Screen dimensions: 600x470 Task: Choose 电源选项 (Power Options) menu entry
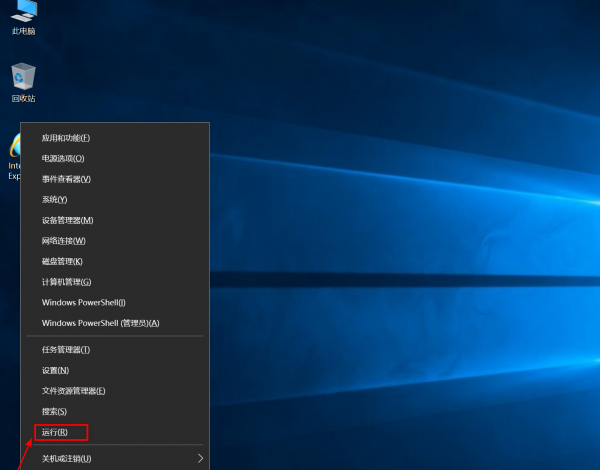point(63,159)
